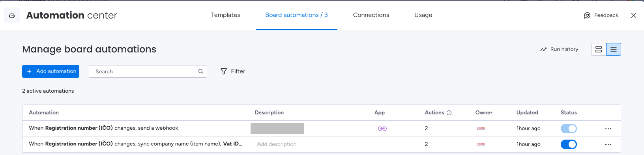This screenshot has height=155, width=644.
Task: Select the compact list view icon
Action: click(613, 49)
